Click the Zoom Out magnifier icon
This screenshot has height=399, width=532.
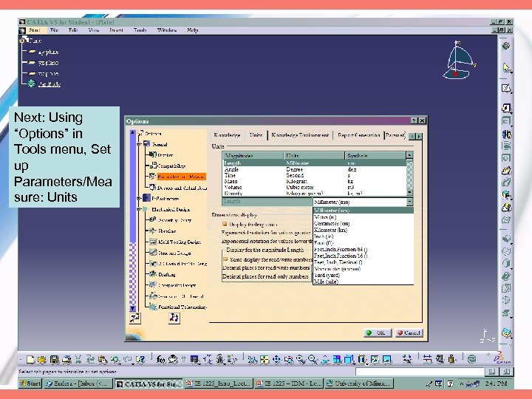[313, 359]
